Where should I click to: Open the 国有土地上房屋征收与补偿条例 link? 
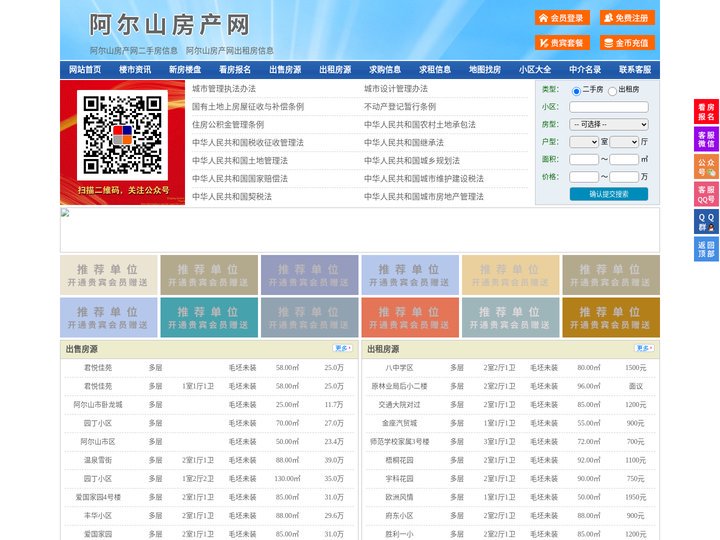[x=248, y=107]
